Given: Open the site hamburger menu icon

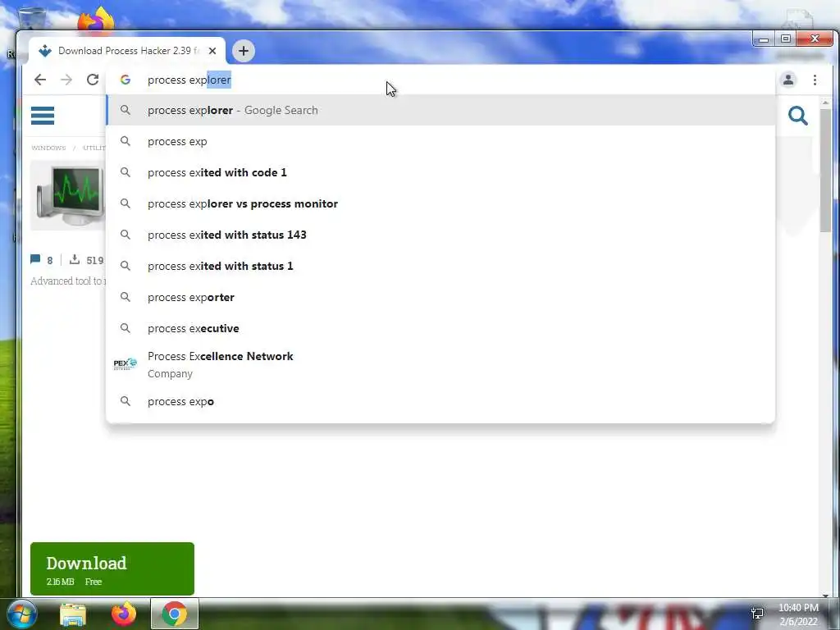Looking at the screenshot, I should point(43,115).
